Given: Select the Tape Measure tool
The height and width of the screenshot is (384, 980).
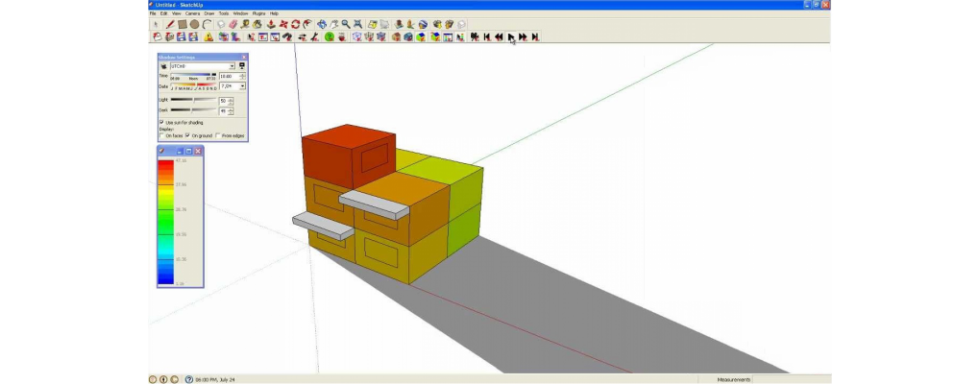Looking at the screenshot, I should tap(245, 24).
